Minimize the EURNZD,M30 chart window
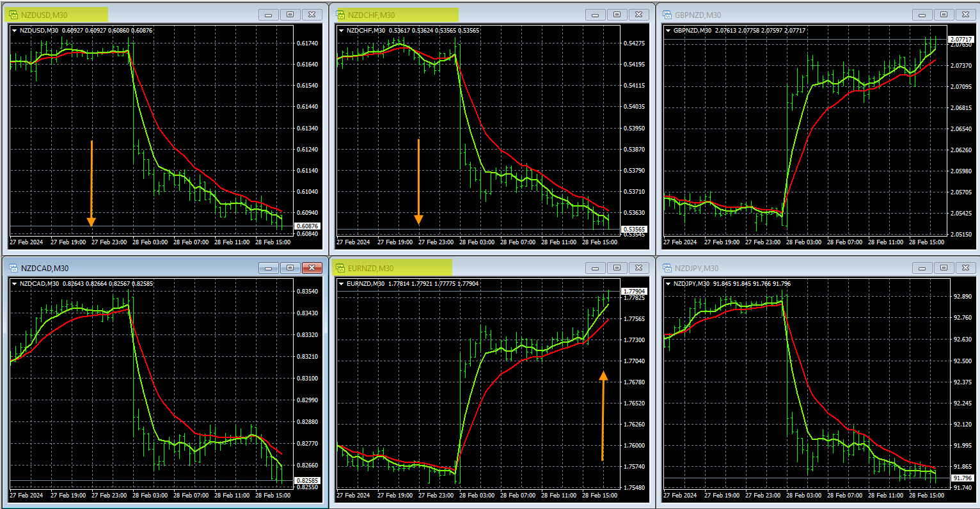Viewport: 980px width, 509px height. pyautogui.click(x=595, y=268)
